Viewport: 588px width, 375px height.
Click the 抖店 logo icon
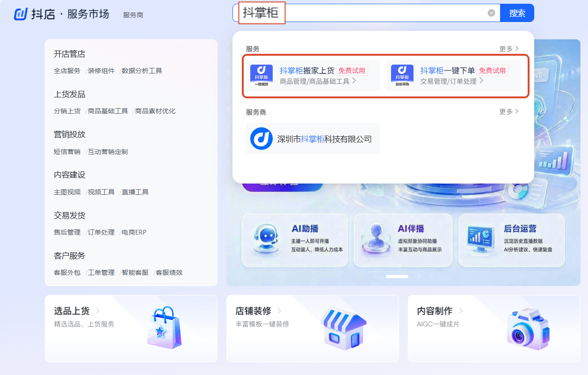pos(21,14)
